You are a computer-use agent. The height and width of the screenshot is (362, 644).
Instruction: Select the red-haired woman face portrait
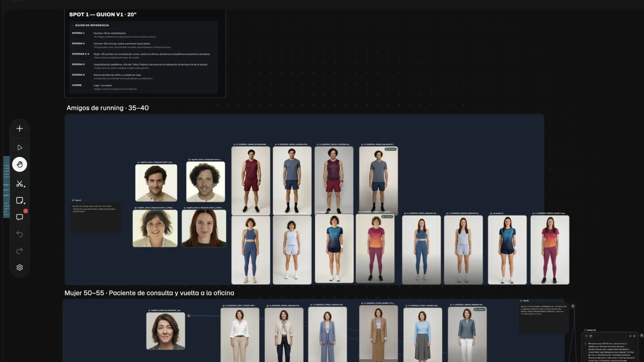tap(204, 228)
